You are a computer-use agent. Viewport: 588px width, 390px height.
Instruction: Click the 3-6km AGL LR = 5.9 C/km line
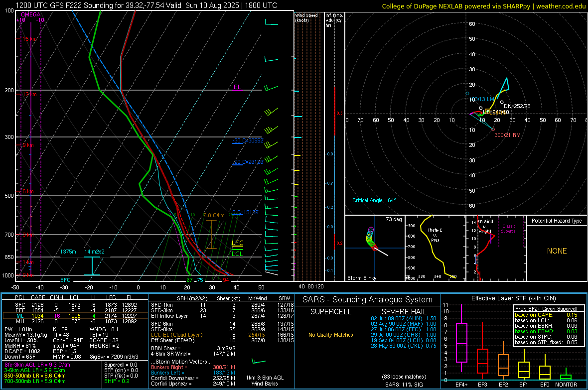click(x=35, y=370)
